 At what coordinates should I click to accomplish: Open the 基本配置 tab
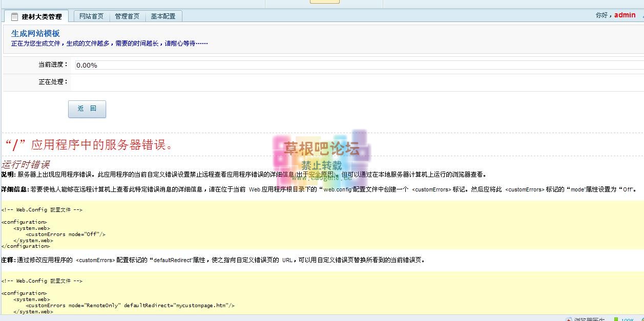pos(163,16)
